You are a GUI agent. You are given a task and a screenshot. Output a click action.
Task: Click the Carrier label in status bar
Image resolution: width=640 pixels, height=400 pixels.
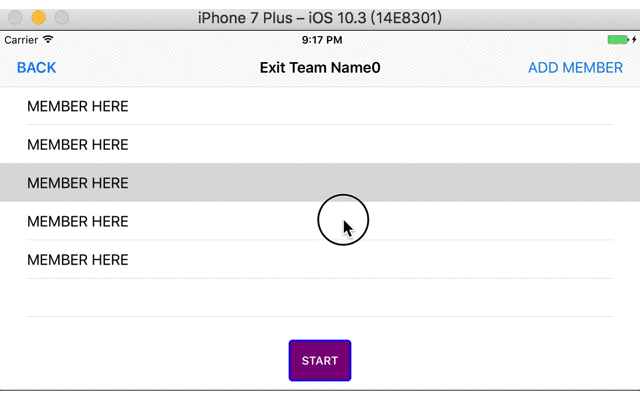pyautogui.click(x=21, y=40)
